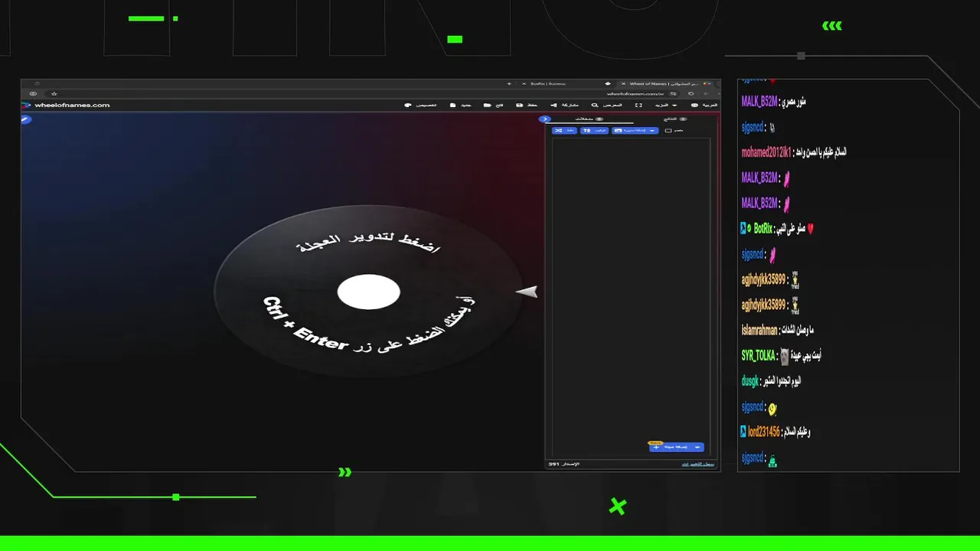The height and width of the screenshot is (551, 980).
Task: Click the version 391 text
Action: tap(564, 464)
